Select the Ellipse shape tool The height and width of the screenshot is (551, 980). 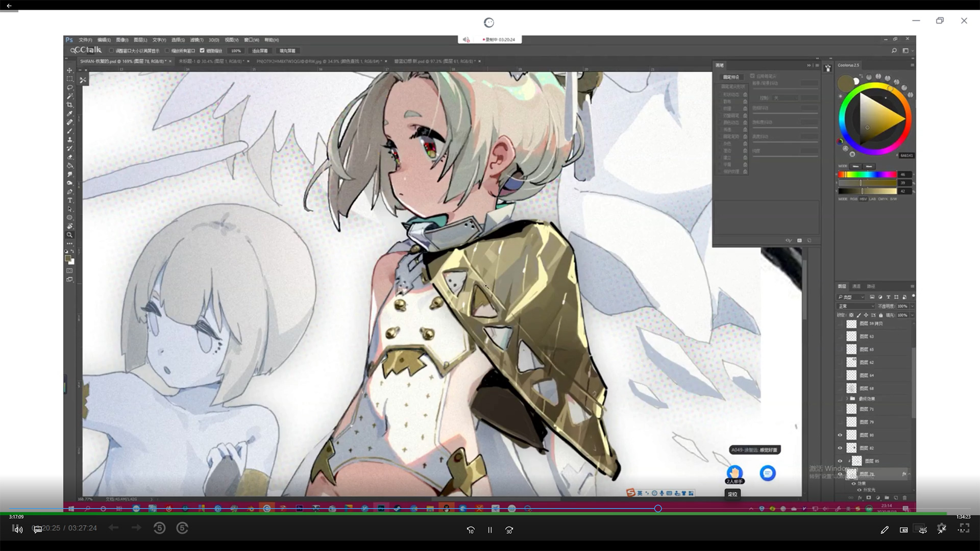[70, 217]
